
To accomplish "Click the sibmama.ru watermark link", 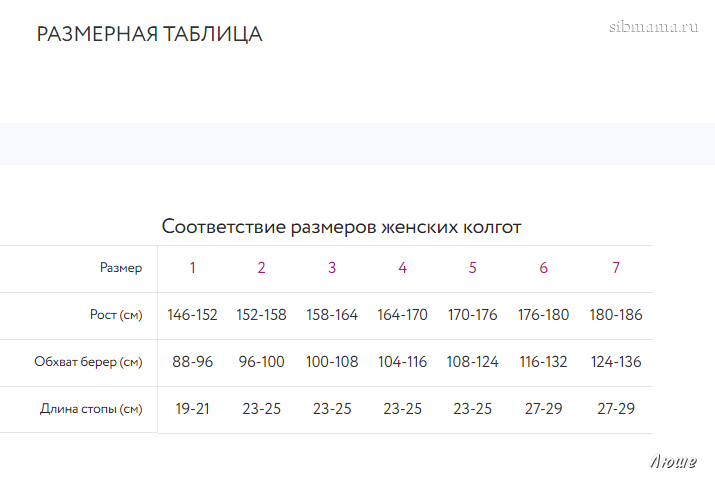I will point(653,27).
